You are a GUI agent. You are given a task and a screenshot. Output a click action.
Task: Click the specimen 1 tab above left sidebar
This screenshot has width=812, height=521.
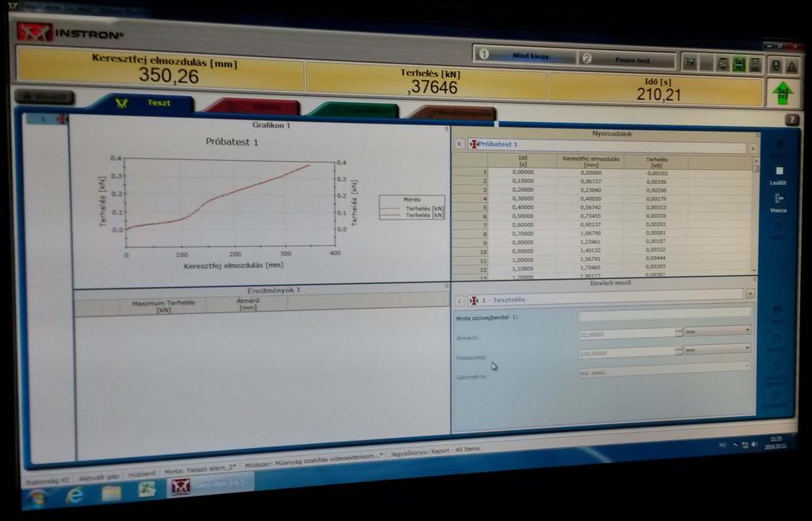(x=47, y=119)
